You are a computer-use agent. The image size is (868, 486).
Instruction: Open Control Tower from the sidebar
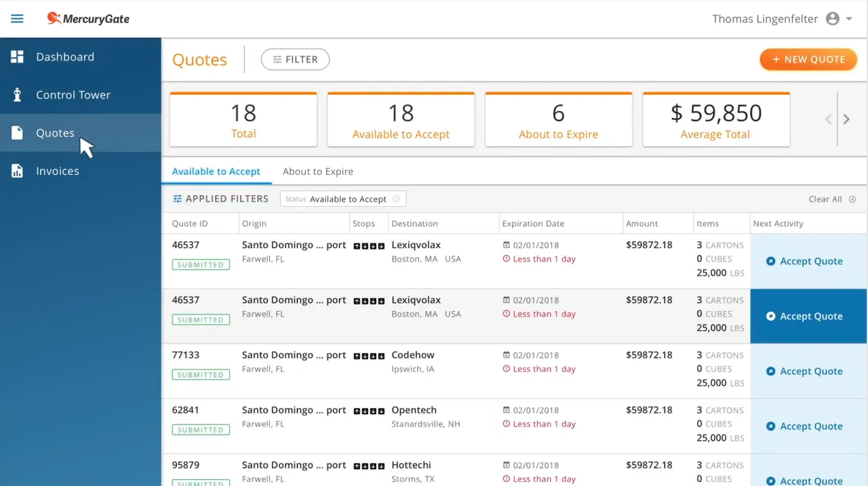click(81, 95)
